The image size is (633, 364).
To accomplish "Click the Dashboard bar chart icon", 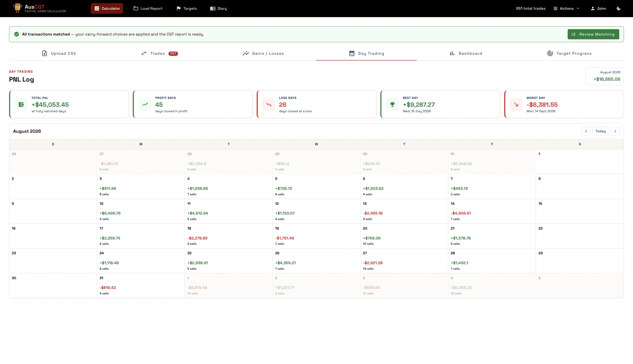I will click(x=452, y=53).
